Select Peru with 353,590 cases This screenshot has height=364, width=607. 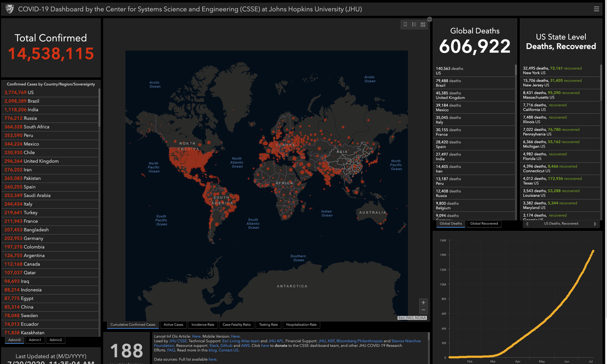coord(50,135)
